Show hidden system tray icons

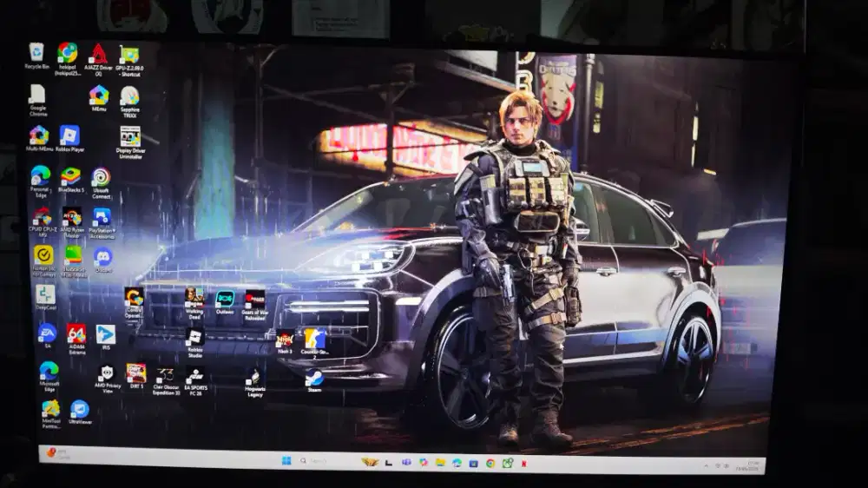[x=706, y=466]
